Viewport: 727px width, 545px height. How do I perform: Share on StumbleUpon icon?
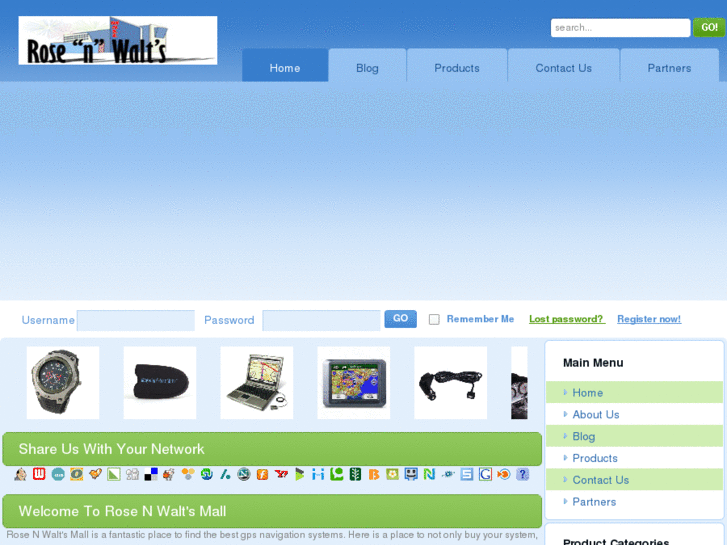(x=207, y=474)
